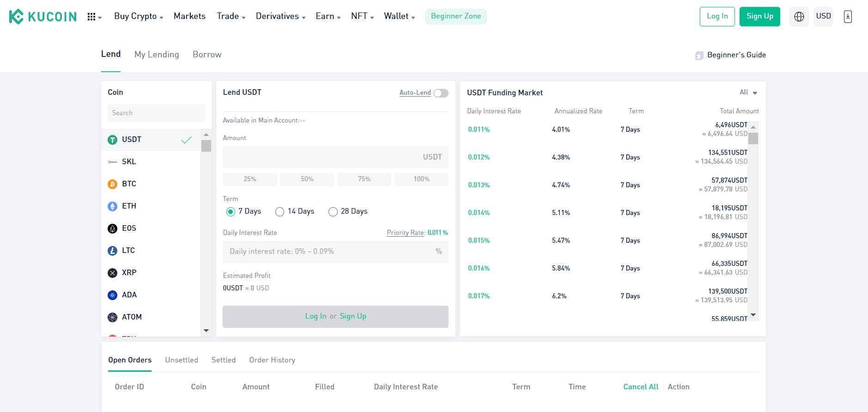
Task: Open the Open Orders tab
Action: coord(130,360)
